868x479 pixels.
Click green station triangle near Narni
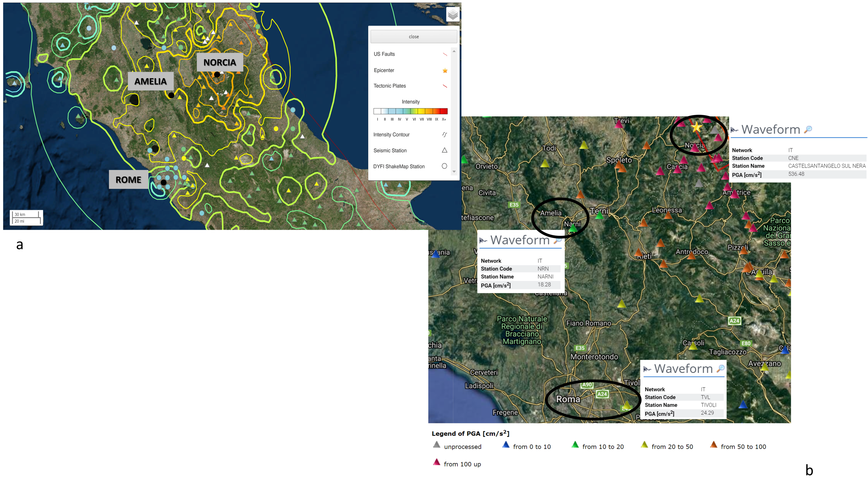click(572, 229)
